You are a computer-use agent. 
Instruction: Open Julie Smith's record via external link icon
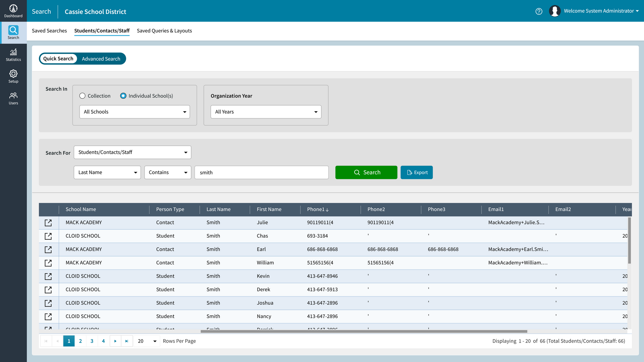coord(49,223)
